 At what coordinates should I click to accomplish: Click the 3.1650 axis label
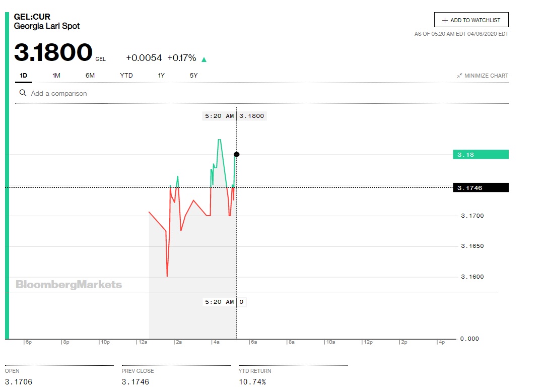pyautogui.click(x=472, y=246)
